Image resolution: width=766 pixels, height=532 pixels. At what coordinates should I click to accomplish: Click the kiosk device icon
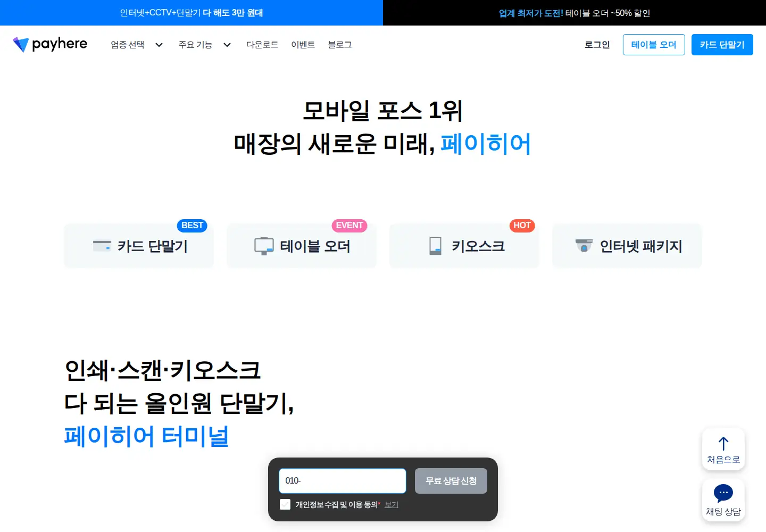(x=436, y=246)
